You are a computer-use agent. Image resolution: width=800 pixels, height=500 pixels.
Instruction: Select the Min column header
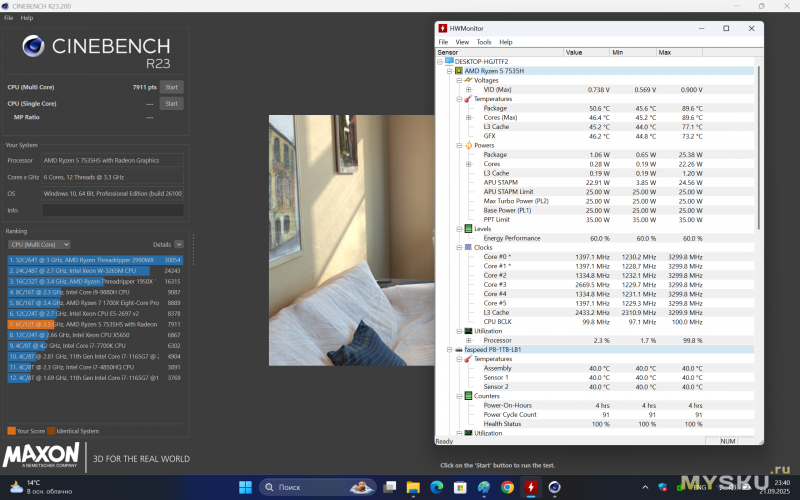click(x=633, y=53)
